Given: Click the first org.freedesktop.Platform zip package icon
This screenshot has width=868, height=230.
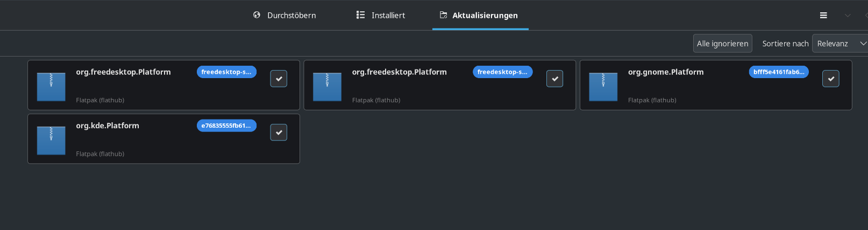Looking at the screenshot, I should click(51, 87).
